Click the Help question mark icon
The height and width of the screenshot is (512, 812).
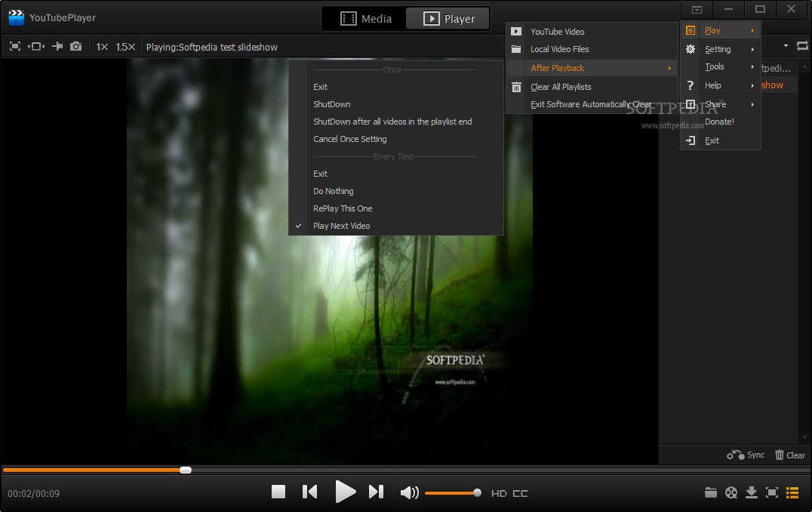[691, 85]
